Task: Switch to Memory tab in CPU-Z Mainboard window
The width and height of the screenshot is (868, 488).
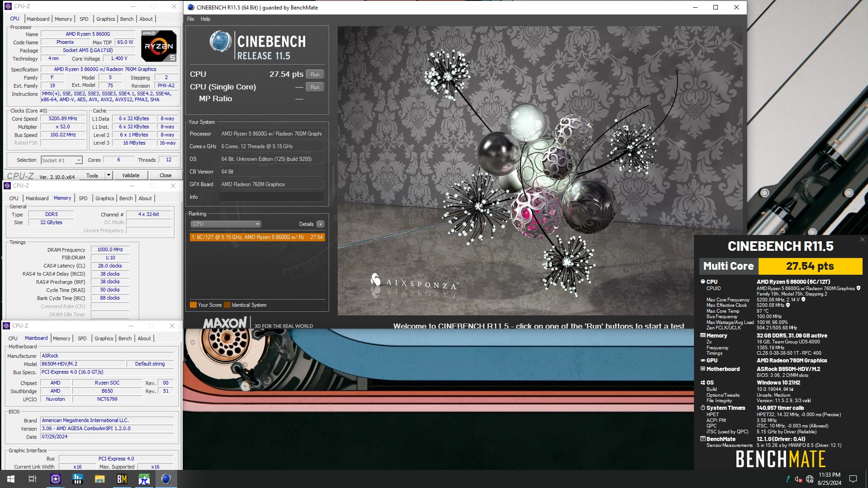Action: [x=61, y=338]
